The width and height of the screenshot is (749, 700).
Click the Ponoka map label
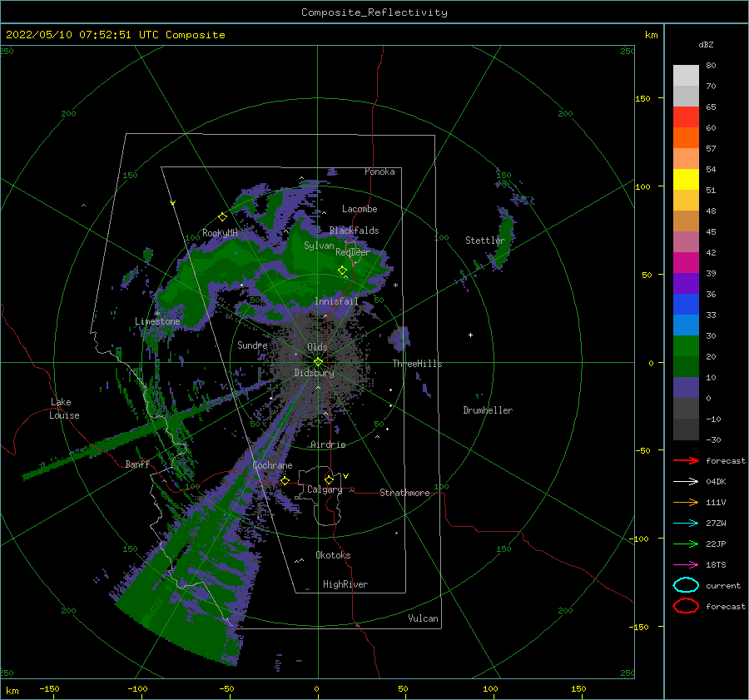coord(379,171)
